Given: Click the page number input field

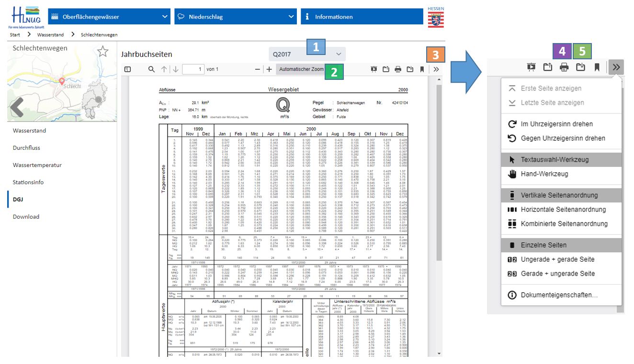Looking at the screenshot, I should 193,69.
